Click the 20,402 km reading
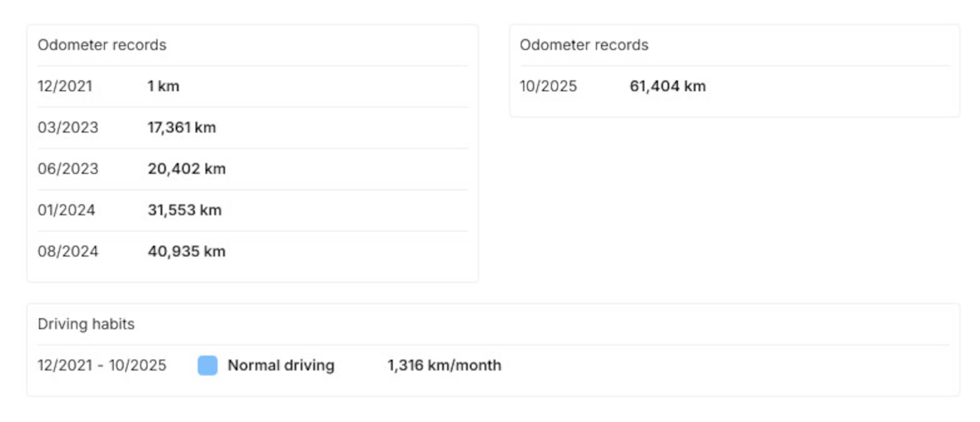This screenshot has height=422, width=980. click(187, 169)
